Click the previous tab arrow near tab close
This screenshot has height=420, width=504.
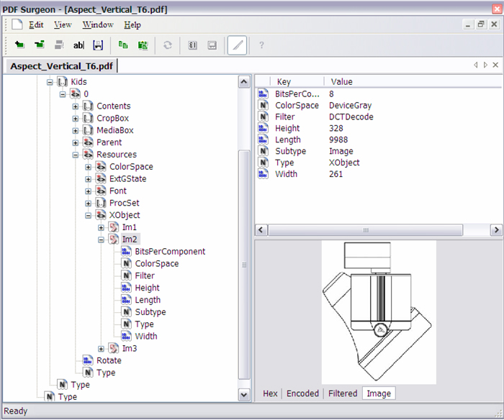(476, 65)
